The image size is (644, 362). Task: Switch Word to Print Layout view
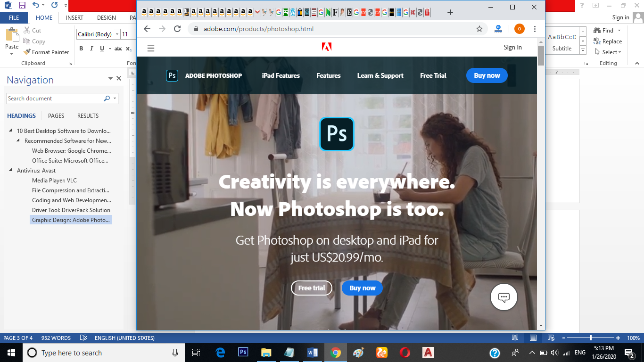tap(533, 338)
